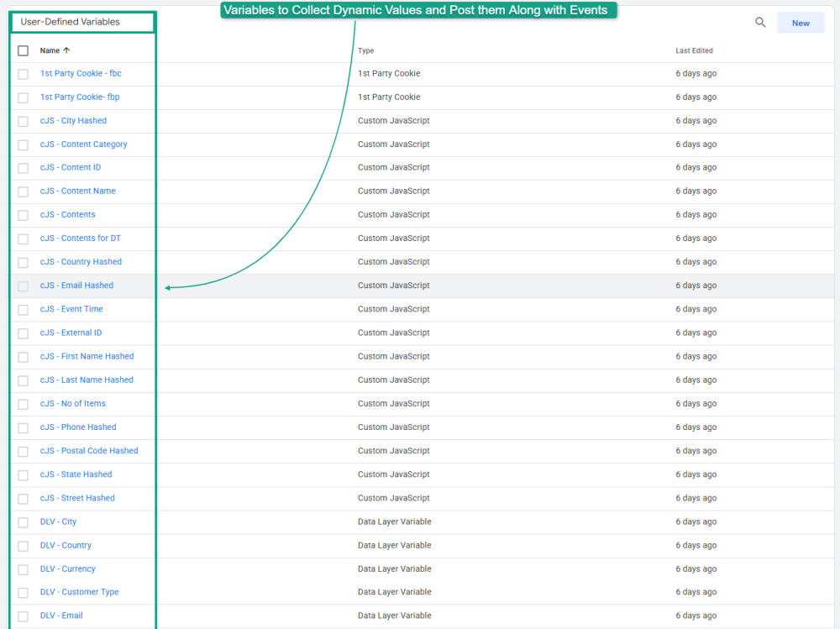The image size is (840, 629).
Task: Open the cJS - Contents variable link
Action: pyautogui.click(x=67, y=214)
